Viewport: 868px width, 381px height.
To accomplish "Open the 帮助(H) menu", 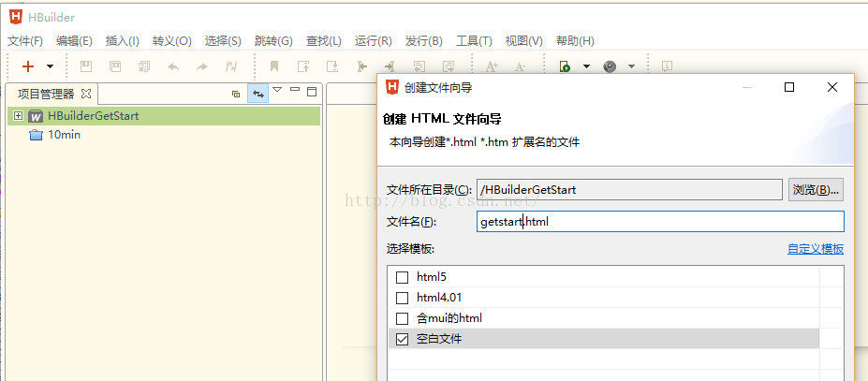I will coord(575,41).
